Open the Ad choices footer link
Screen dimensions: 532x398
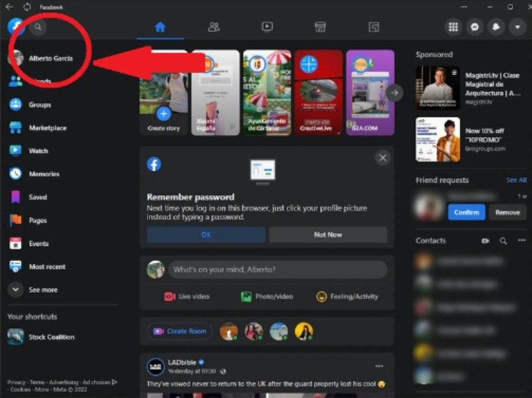pos(100,382)
